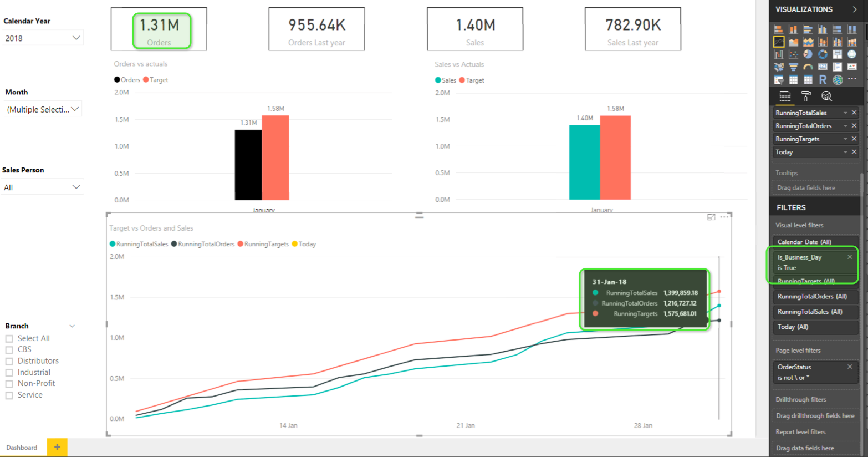The height and width of the screenshot is (457, 868).
Task: Choose the treemap visualization
Action: [x=837, y=54]
